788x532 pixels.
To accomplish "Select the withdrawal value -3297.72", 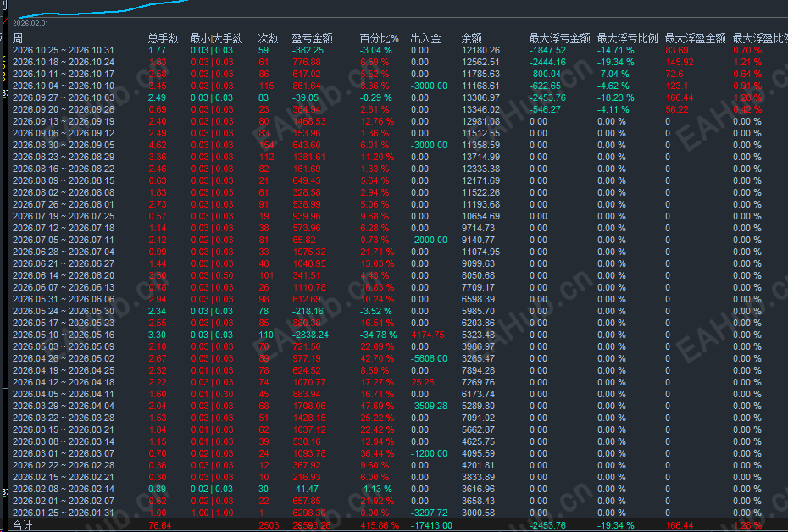I will pos(429,513).
